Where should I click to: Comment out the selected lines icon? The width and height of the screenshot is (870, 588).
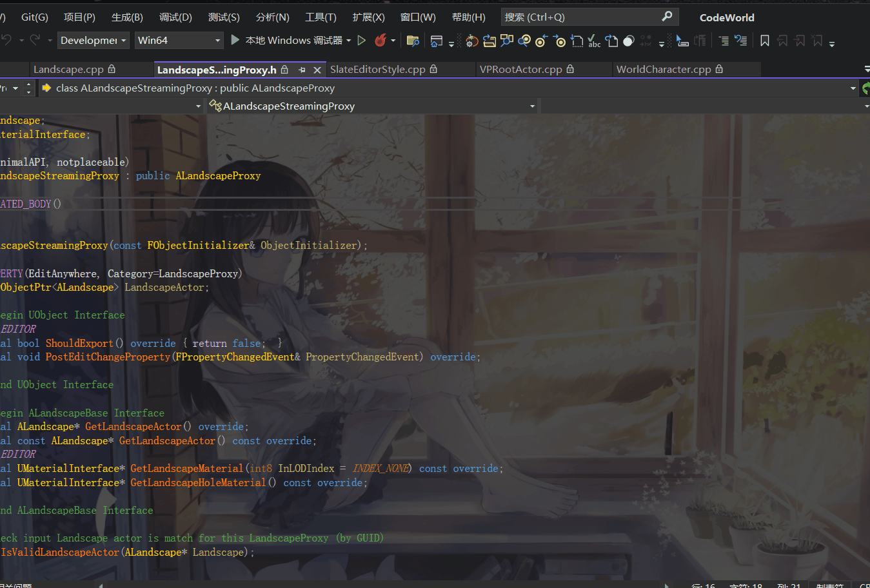click(x=724, y=41)
